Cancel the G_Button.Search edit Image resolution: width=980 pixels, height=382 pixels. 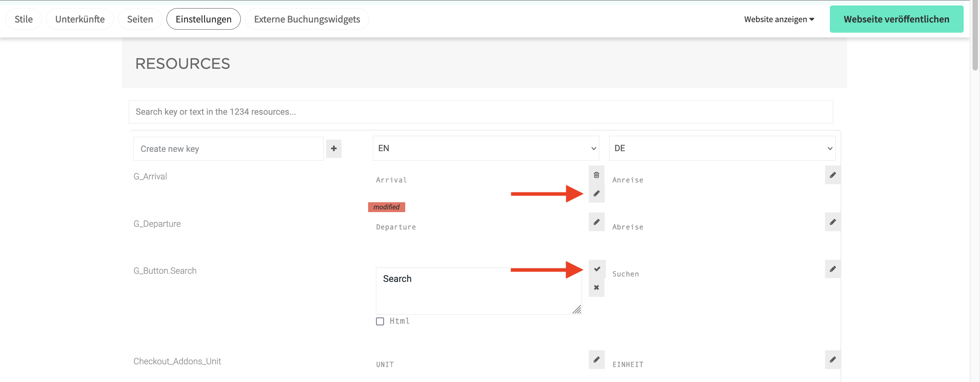click(x=596, y=288)
